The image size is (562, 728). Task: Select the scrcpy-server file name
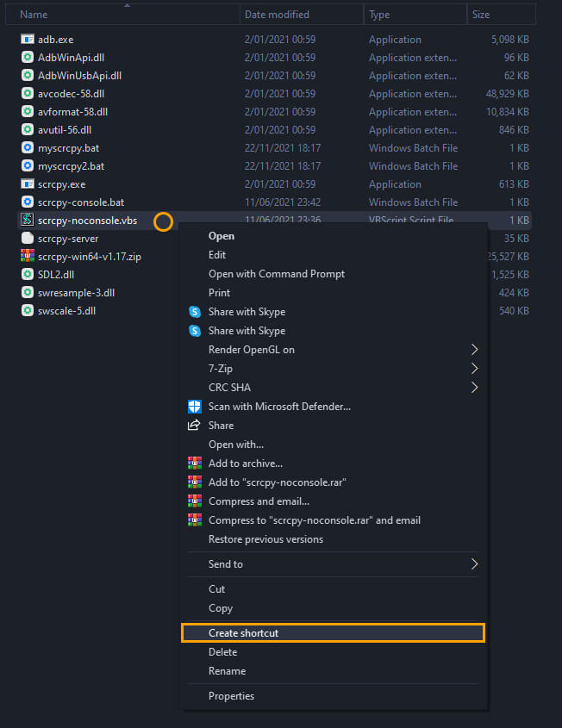pyautogui.click(x=68, y=239)
